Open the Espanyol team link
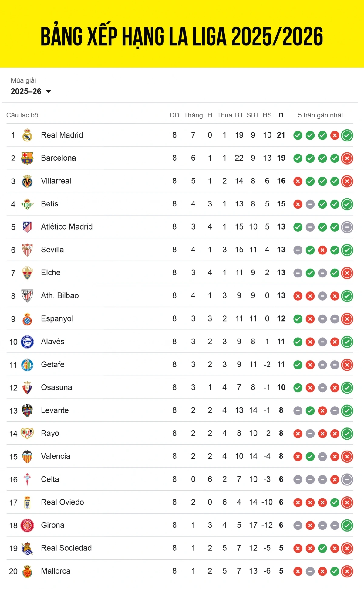The height and width of the screenshot is (589, 364). coord(57,318)
